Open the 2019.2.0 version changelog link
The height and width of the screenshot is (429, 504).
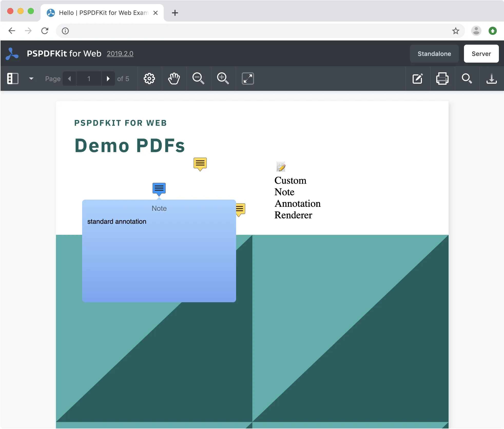click(120, 54)
